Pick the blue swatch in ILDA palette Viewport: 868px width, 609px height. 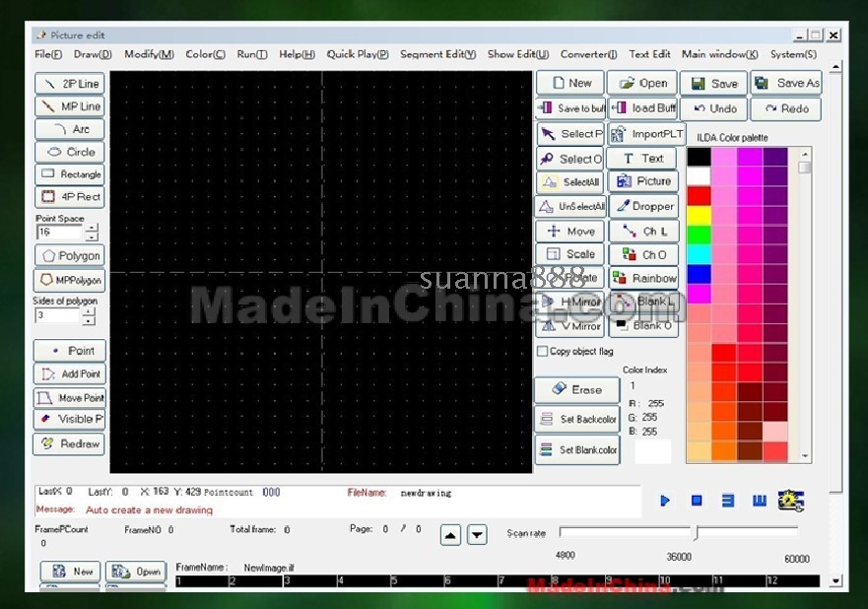[700, 274]
